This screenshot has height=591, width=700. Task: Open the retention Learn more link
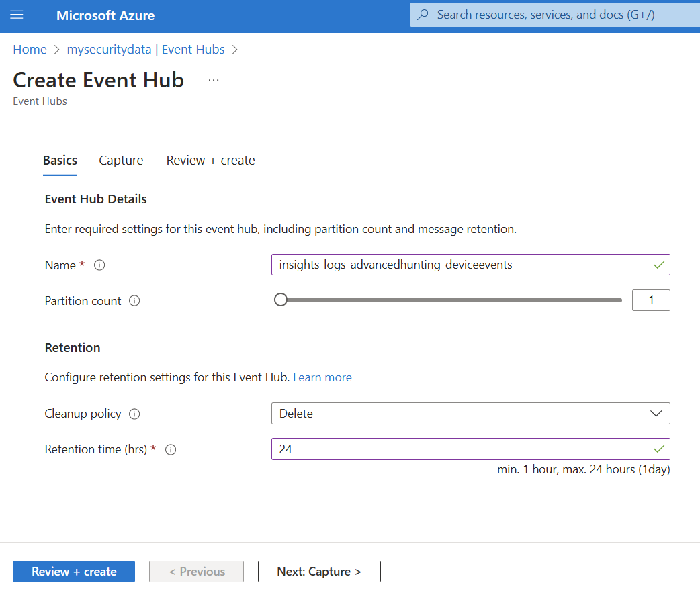(x=322, y=377)
